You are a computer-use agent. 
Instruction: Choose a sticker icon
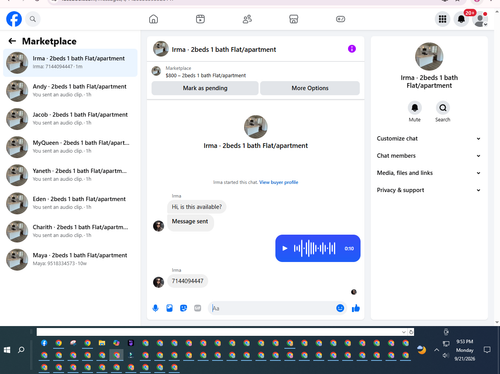click(x=183, y=308)
